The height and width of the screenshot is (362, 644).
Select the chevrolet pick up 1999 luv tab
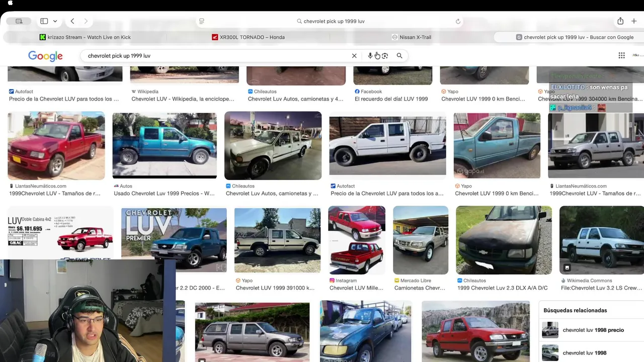[574, 37]
